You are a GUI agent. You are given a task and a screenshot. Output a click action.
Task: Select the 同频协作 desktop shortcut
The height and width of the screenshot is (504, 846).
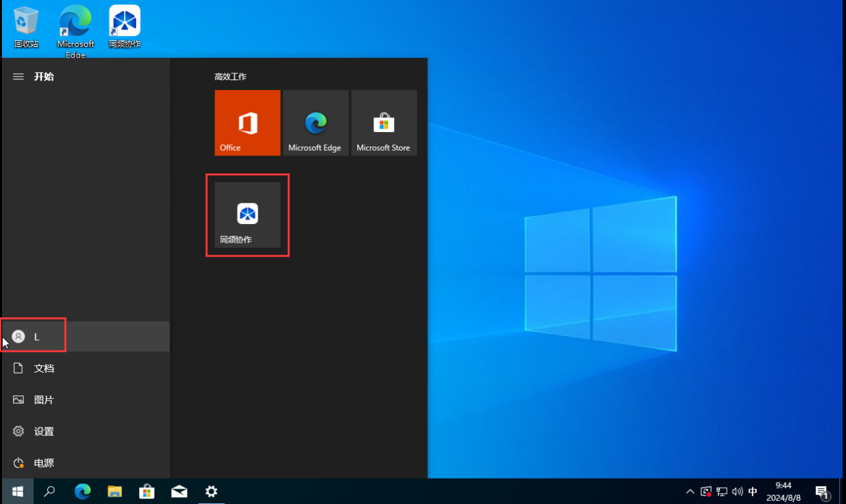point(125,28)
